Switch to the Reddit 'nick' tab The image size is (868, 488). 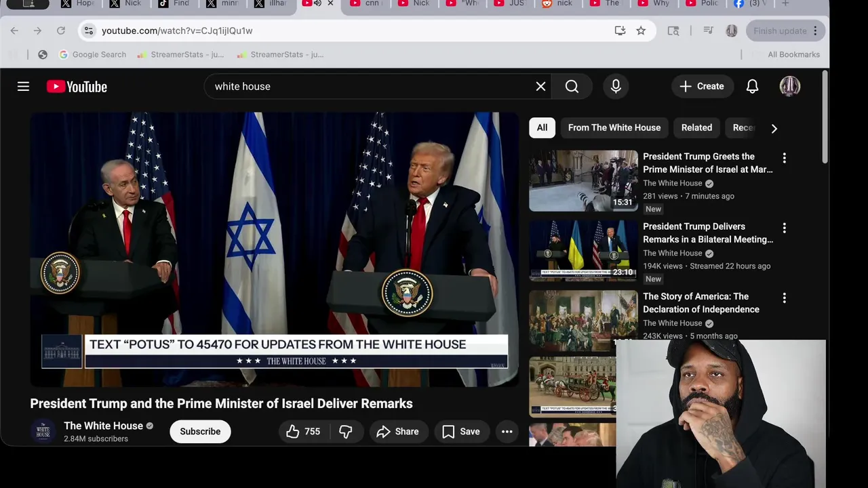point(559,3)
